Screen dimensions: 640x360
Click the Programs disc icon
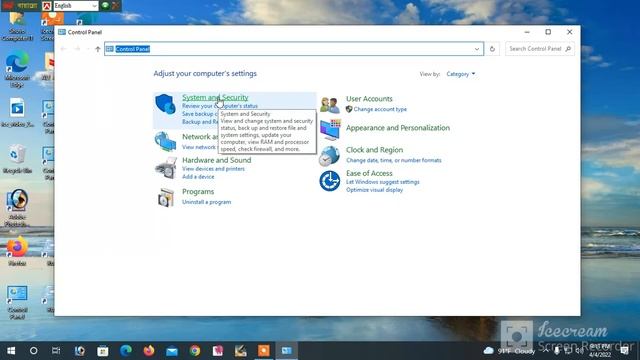(x=166, y=198)
